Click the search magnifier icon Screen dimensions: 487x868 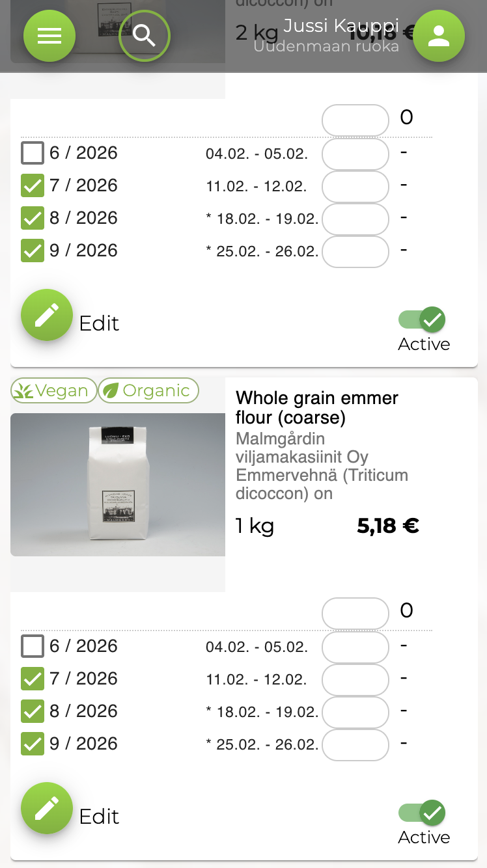point(144,36)
